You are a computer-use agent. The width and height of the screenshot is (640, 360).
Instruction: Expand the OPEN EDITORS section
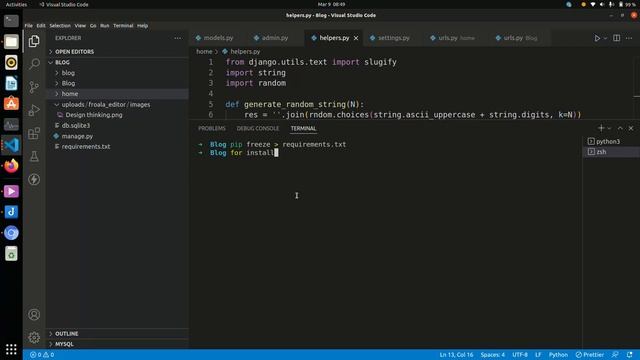tap(118, 52)
